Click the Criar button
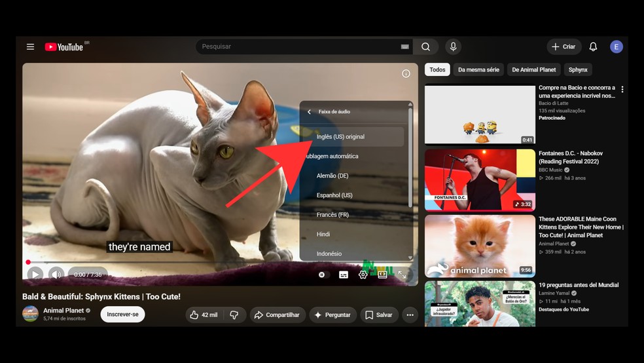 point(563,47)
